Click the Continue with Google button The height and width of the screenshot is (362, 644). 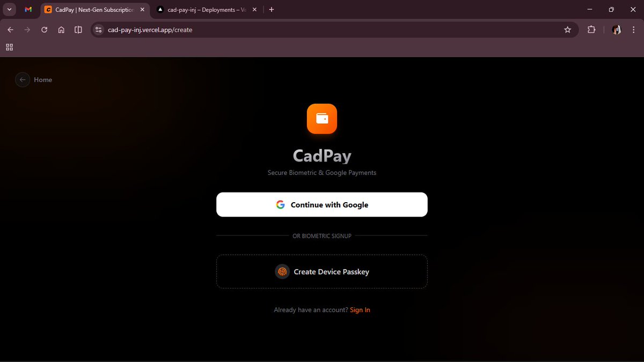pos(322,204)
